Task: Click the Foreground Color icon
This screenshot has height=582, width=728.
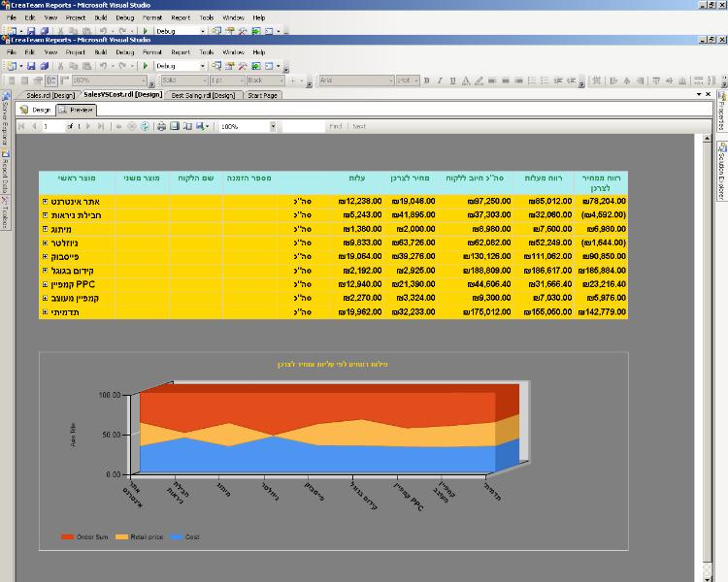Action: click(x=466, y=81)
